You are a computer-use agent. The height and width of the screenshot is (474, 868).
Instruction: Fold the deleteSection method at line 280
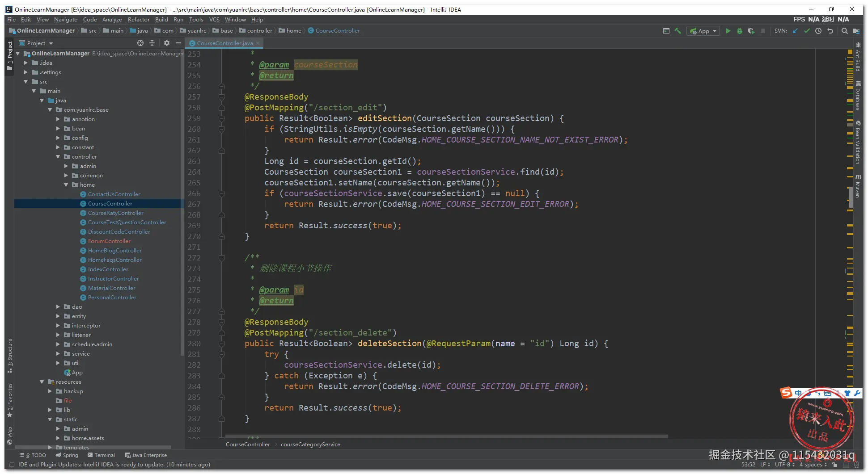pyautogui.click(x=221, y=344)
